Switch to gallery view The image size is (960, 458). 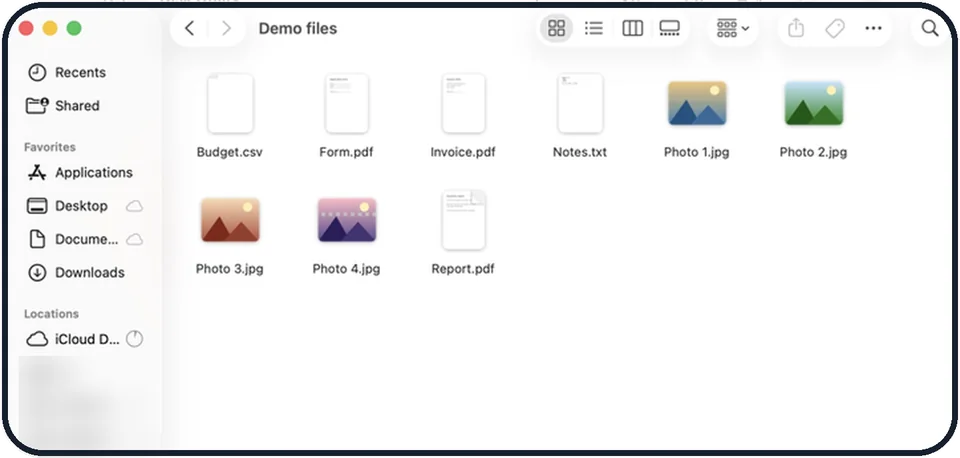tap(670, 28)
